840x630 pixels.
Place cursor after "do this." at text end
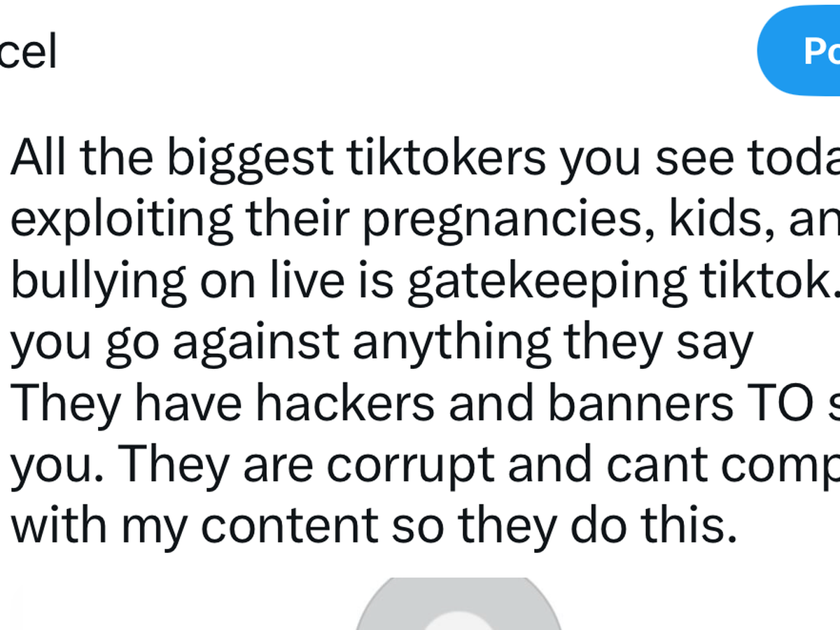click(x=739, y=528)
